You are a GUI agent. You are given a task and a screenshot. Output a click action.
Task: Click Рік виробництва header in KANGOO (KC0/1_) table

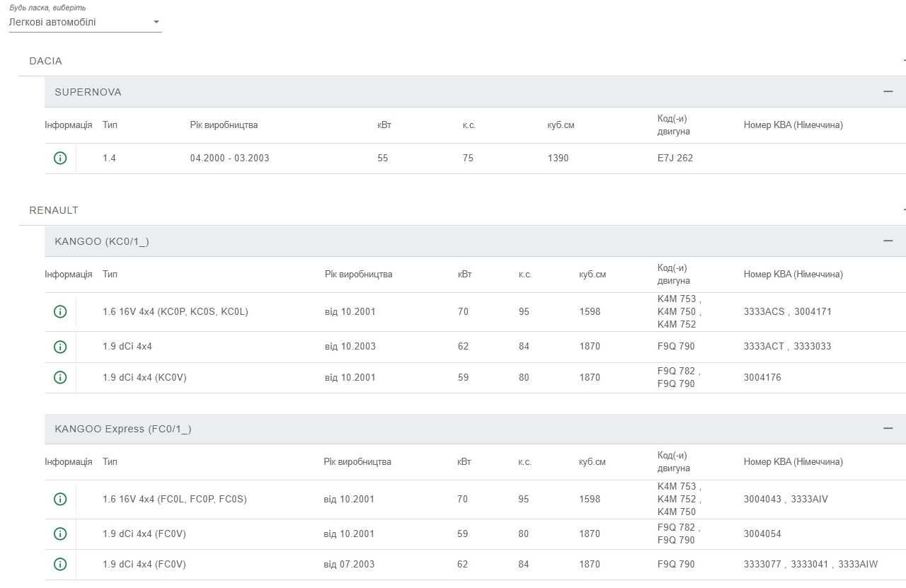pos(358,274)
